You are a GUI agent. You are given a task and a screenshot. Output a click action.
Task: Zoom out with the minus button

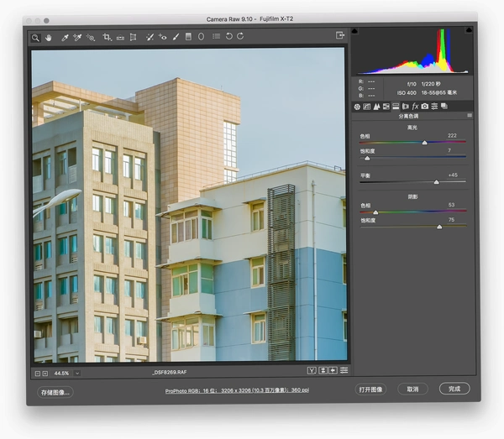[x=38, y=374]
